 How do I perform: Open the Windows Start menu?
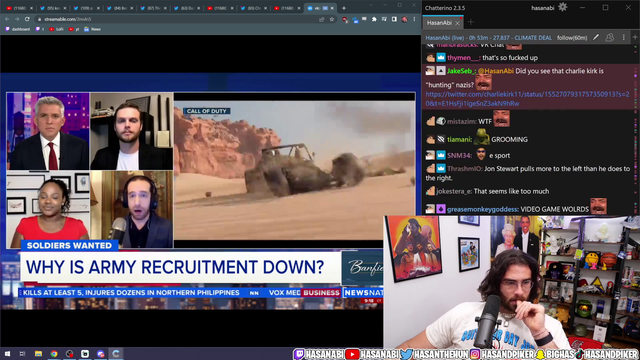7,354
